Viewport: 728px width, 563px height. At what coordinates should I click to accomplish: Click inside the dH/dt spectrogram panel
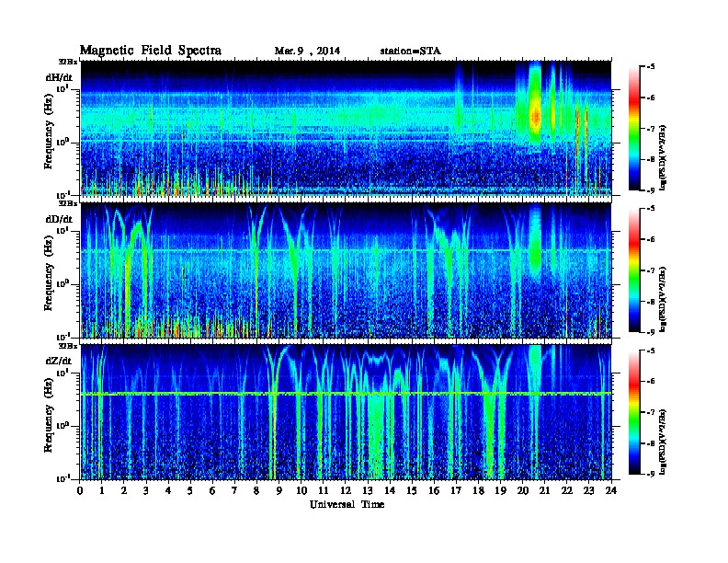pos(346,128)
